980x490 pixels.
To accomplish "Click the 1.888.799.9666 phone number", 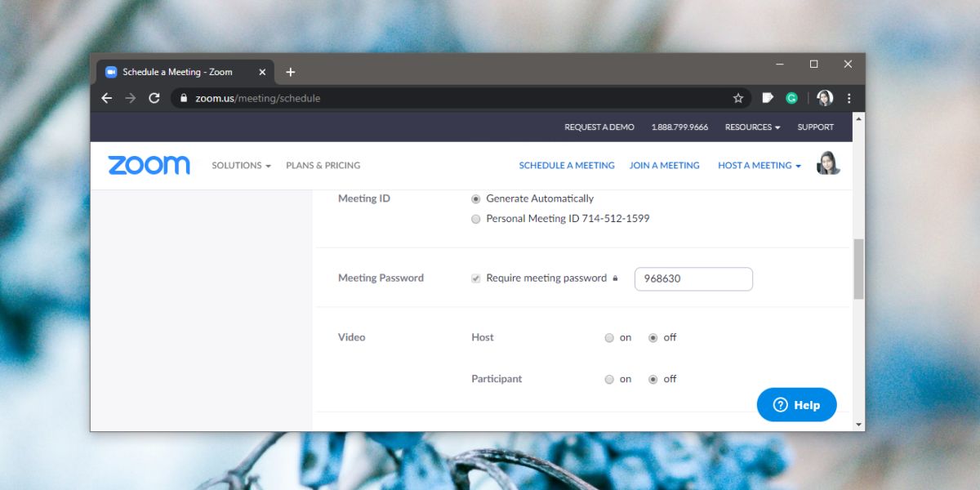I will [x=679, y=127].
